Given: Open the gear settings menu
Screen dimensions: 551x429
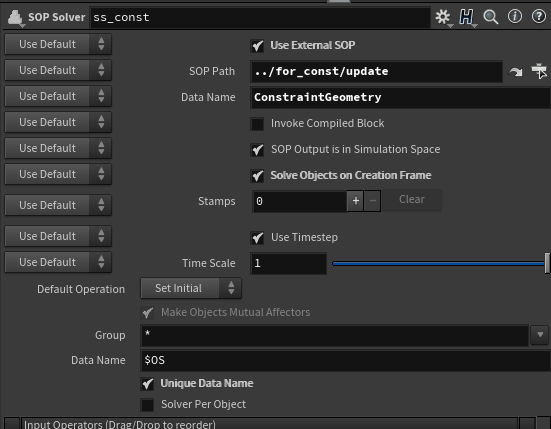Looking at the screenshot, I should click(x=443, y=17).
